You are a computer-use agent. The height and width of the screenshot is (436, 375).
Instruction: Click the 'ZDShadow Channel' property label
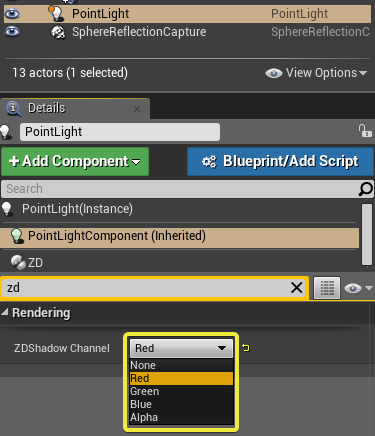[x=62, y=348]
